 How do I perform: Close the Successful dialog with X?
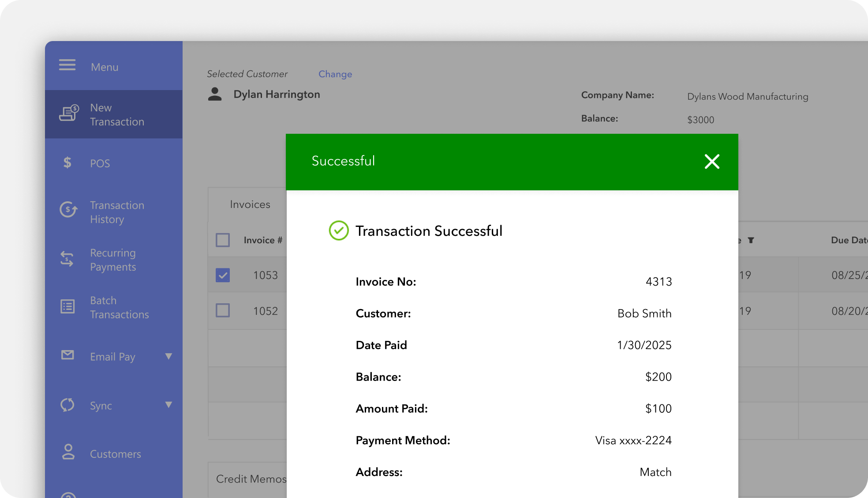tap(712, 162)
